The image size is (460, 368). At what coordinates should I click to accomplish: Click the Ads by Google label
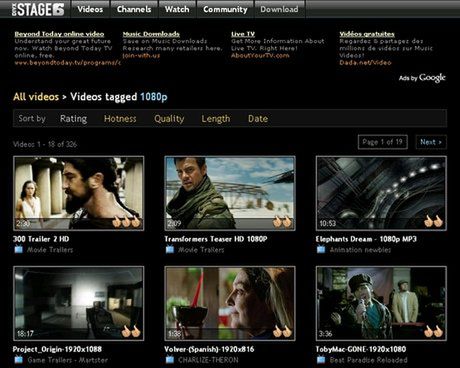422,78
